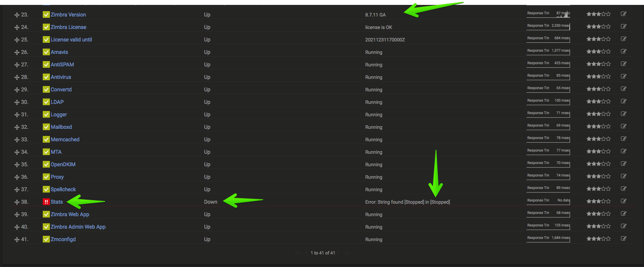Edit the Zimbra Web App entry
Viewport: 644px width, 267px height.
pyautogui.click(x=624, y=214)
